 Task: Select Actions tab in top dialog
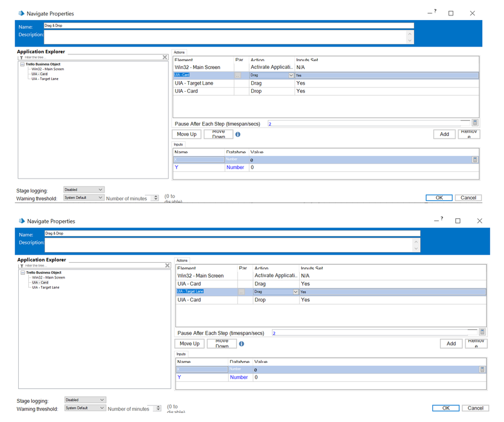(x=179, y=52)
